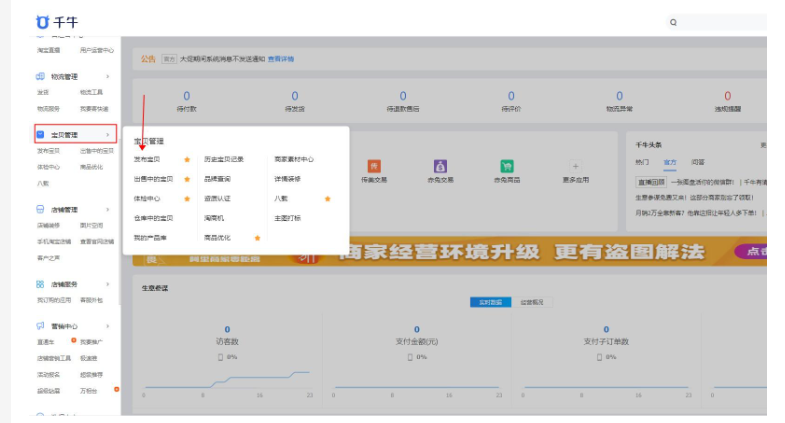
Task: Click the 宝贝管理 sidebar icon
Action: tap(41, 135)
